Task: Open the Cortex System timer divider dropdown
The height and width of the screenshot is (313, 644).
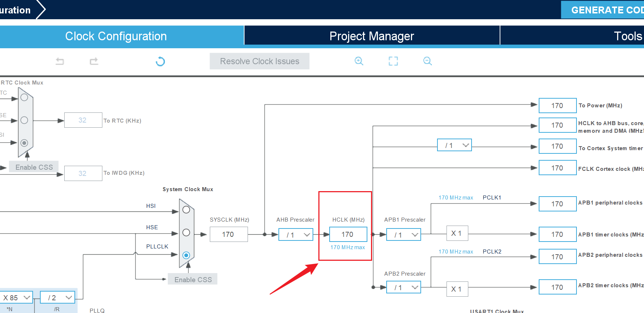Action: [455, 145]
